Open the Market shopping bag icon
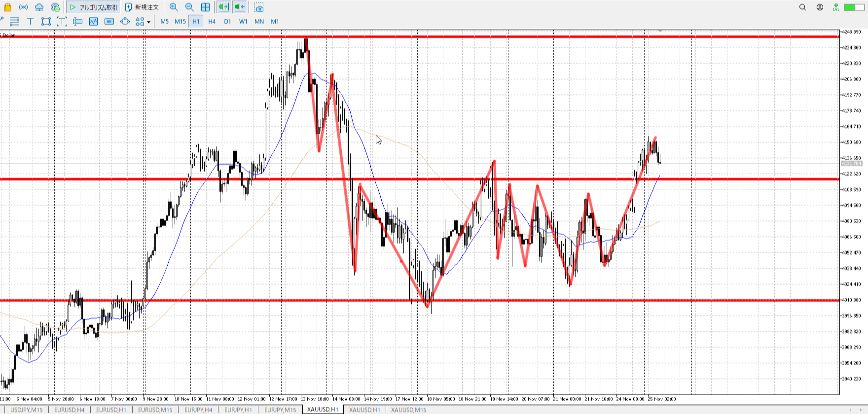Image resolution: width=868 pixels, height=414 pixels. pos(7,7)
